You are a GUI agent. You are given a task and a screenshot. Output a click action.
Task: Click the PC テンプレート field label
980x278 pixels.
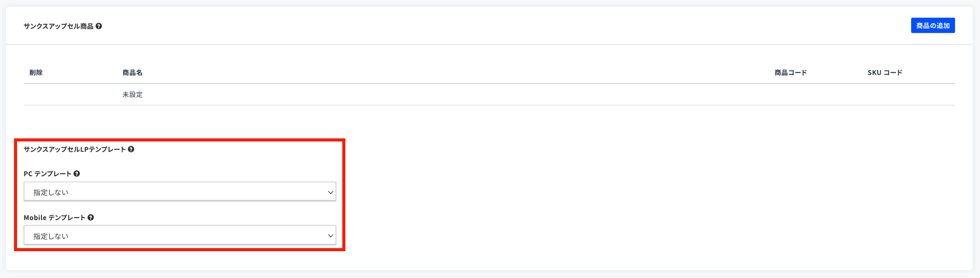coord(48,174)
